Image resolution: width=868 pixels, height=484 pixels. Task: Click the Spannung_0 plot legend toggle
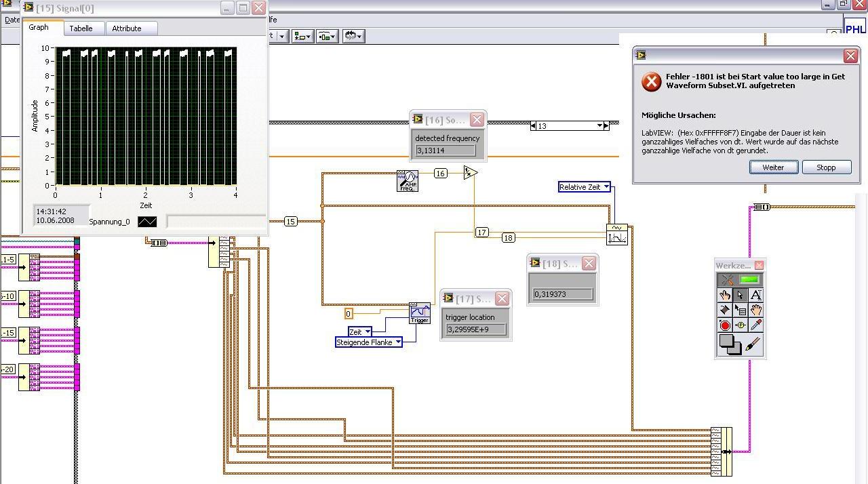tap(147, 222)
